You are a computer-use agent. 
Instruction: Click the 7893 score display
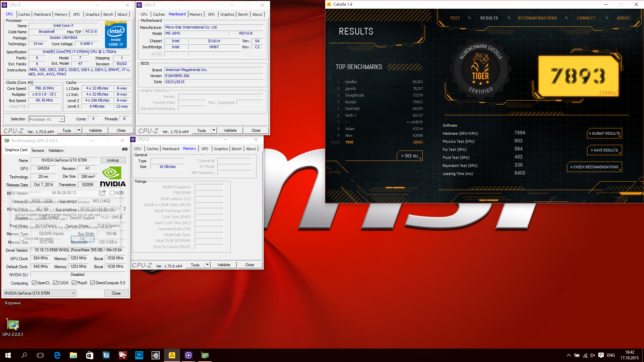578,76
